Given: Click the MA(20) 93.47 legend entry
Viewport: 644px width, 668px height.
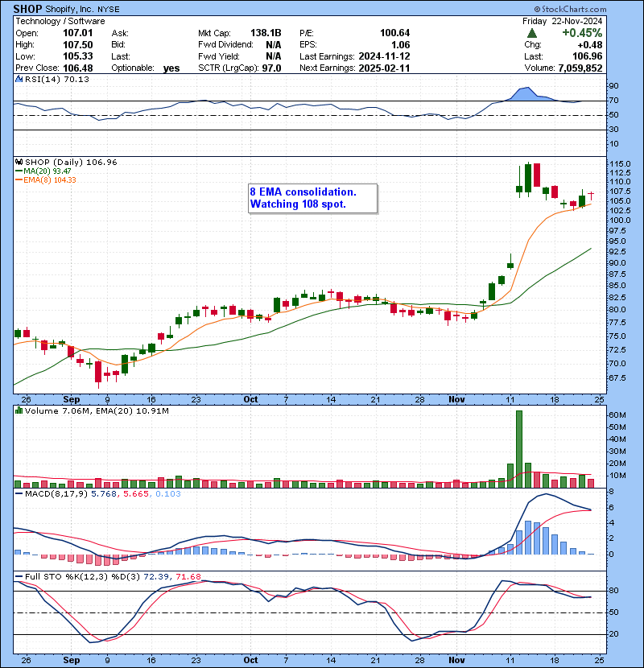Looking at the screenshot, I should point(43,171).
